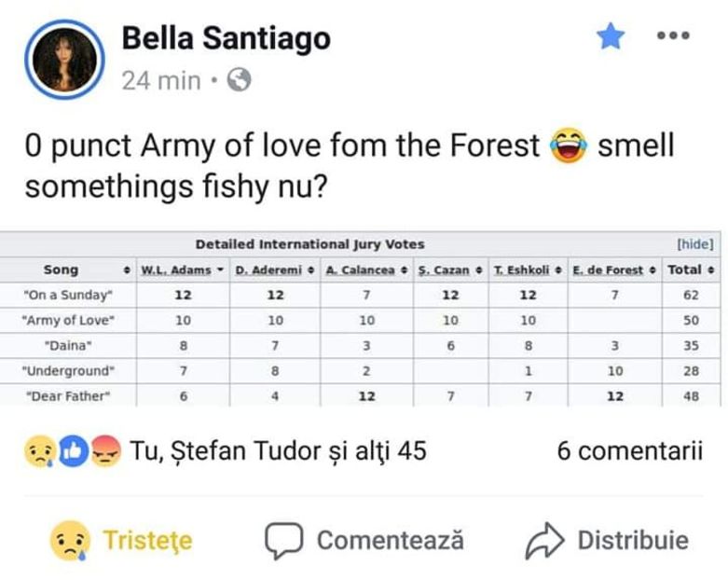
Task: Click the globe public audience icon
Action: point(239,81)
